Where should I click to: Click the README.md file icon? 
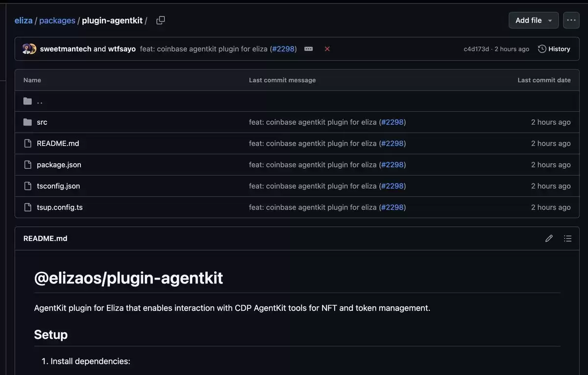pyautogui.click(x=27, y=143)
